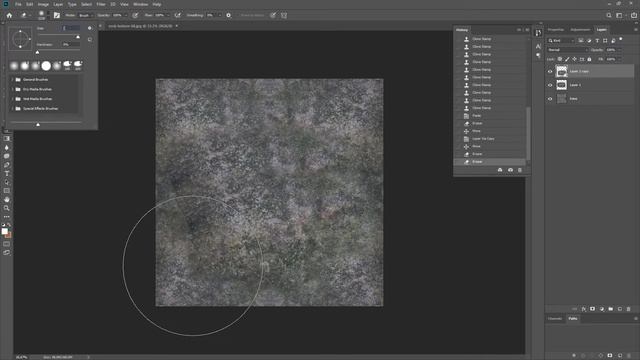
Task: Toggle Quick Mask mode icon
Action: coord(7,244)
